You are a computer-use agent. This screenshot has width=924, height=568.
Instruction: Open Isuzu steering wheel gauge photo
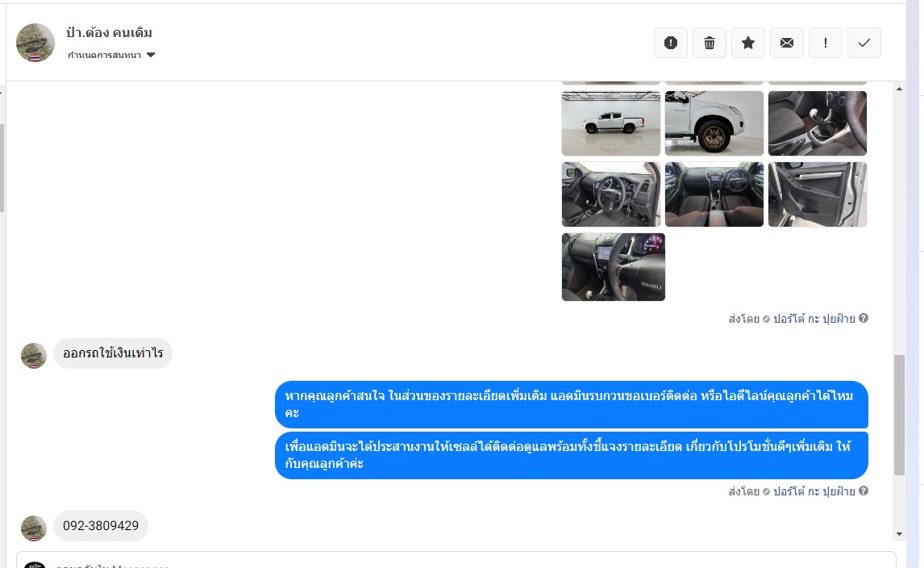tap(614, 266)
